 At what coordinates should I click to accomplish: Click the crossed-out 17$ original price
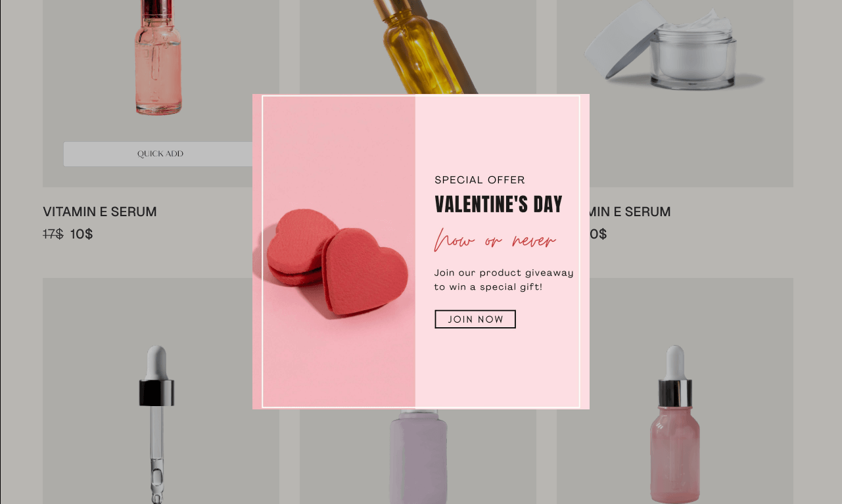[x=53, y=234]
